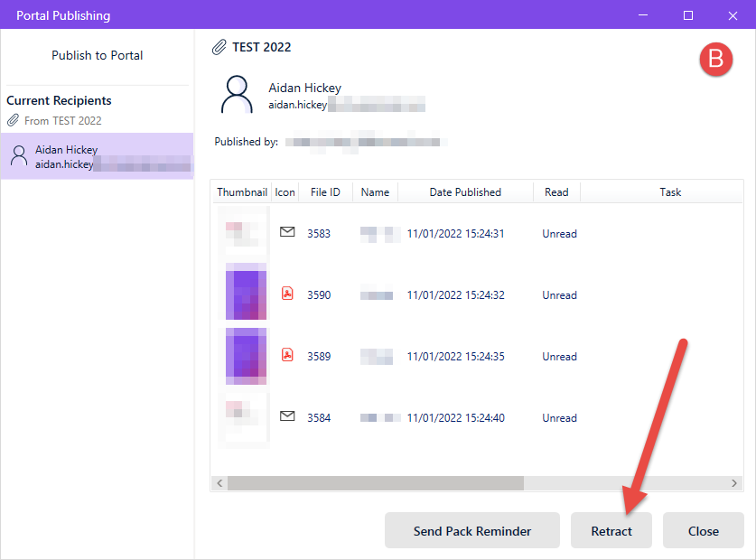Click the red B badge
This screenshot has height=560, width=756.
[x=716, y=60]
